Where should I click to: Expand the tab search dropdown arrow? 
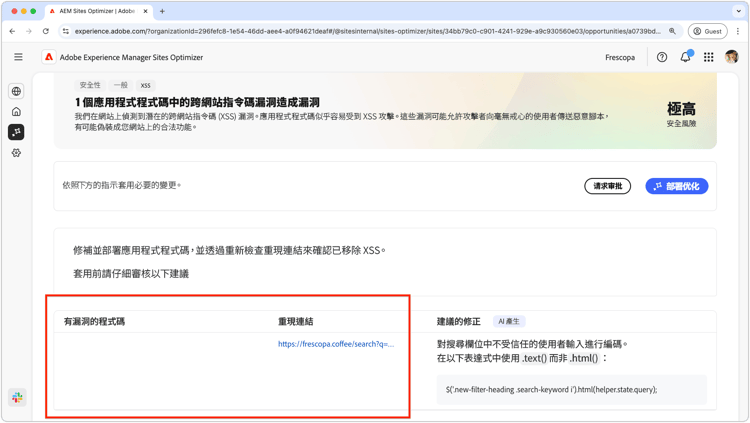[739, 11]
